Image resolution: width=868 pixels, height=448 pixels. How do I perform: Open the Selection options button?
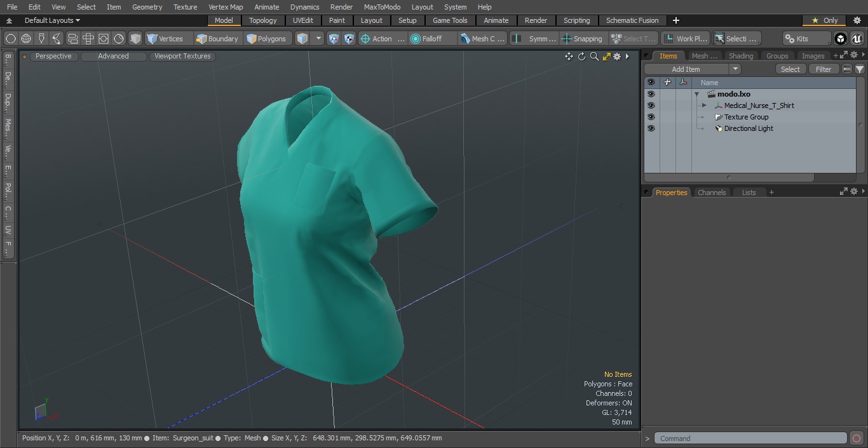(736, 39)
